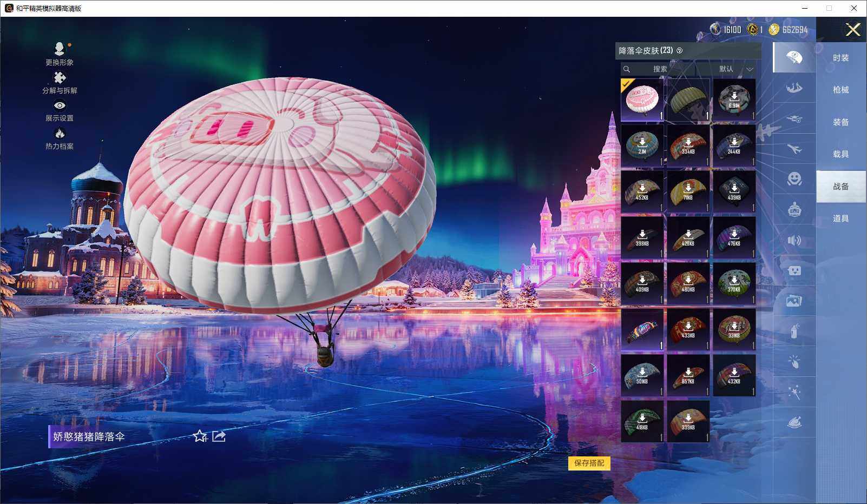Viewport: 867px width, 504px height.
Task: Open the magic wand sidebar icon
Action: [794, 393]
